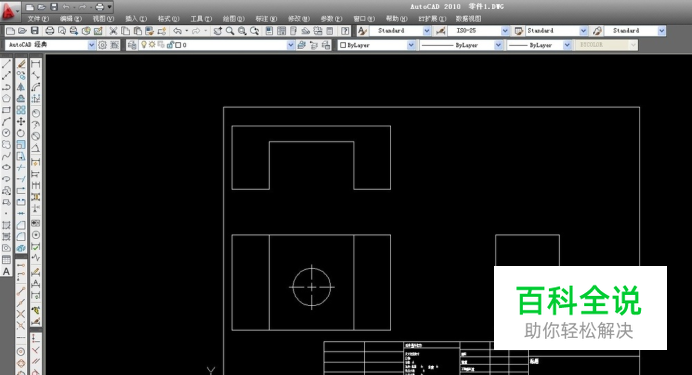Click the Cut scissors icon

point(113,31)
